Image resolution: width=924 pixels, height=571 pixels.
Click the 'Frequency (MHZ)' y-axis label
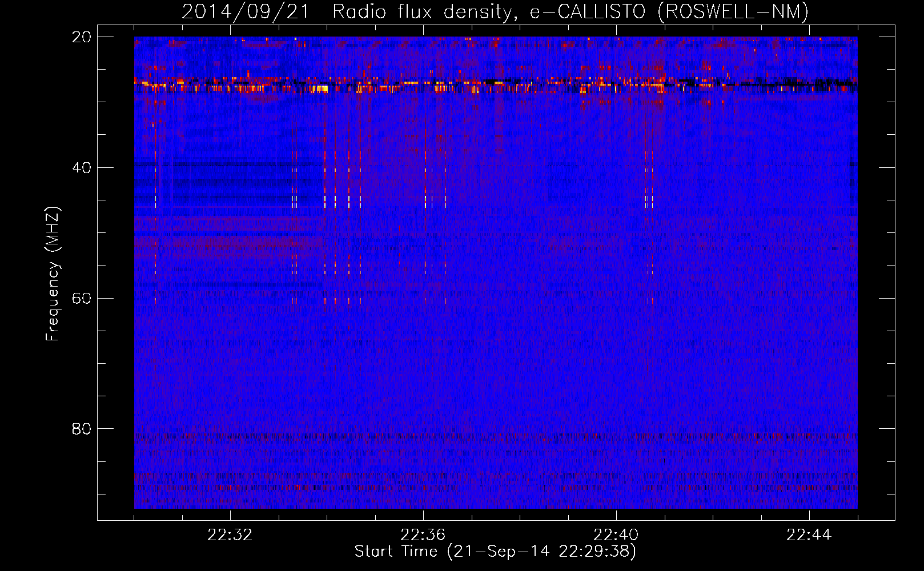click(x=52, y=274)
